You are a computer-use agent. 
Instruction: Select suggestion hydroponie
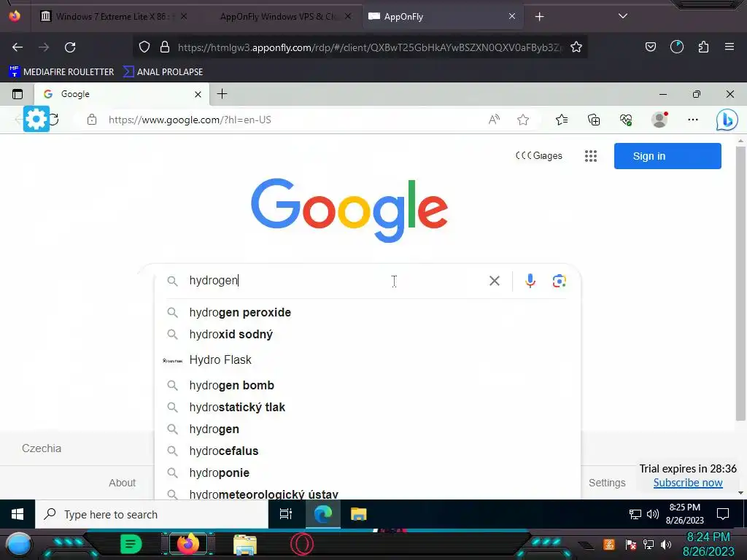(x=367, y=472)
